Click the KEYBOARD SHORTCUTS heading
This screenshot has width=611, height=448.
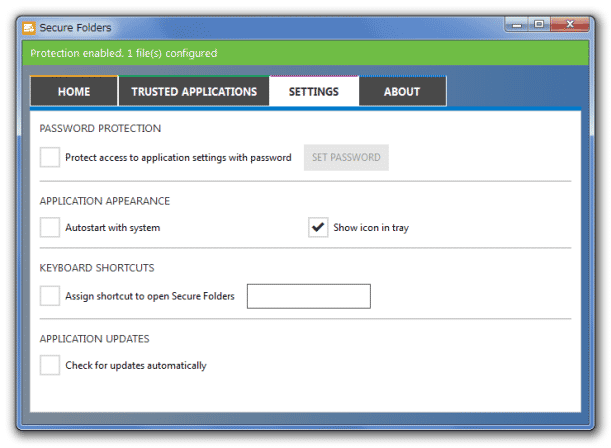coord(97,268)
